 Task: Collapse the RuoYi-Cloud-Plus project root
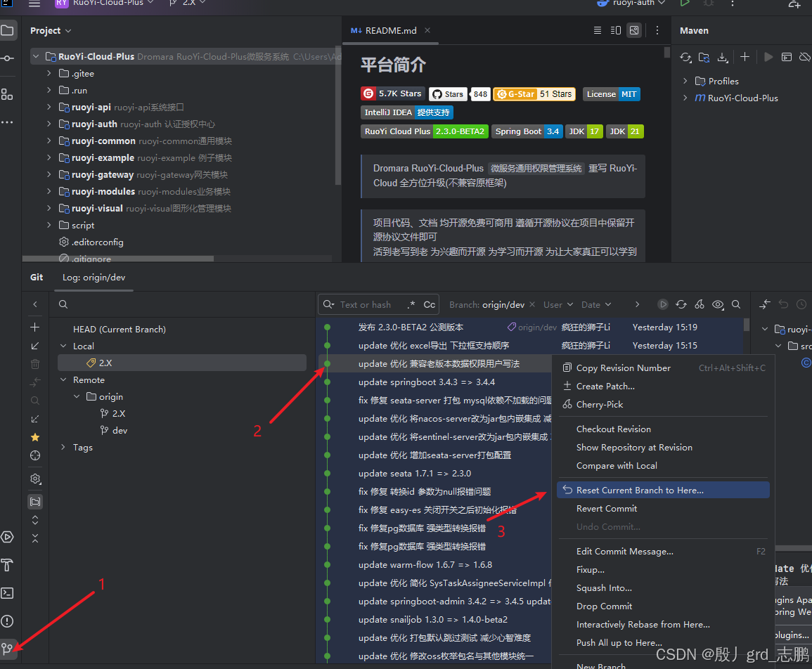point(35,56)
